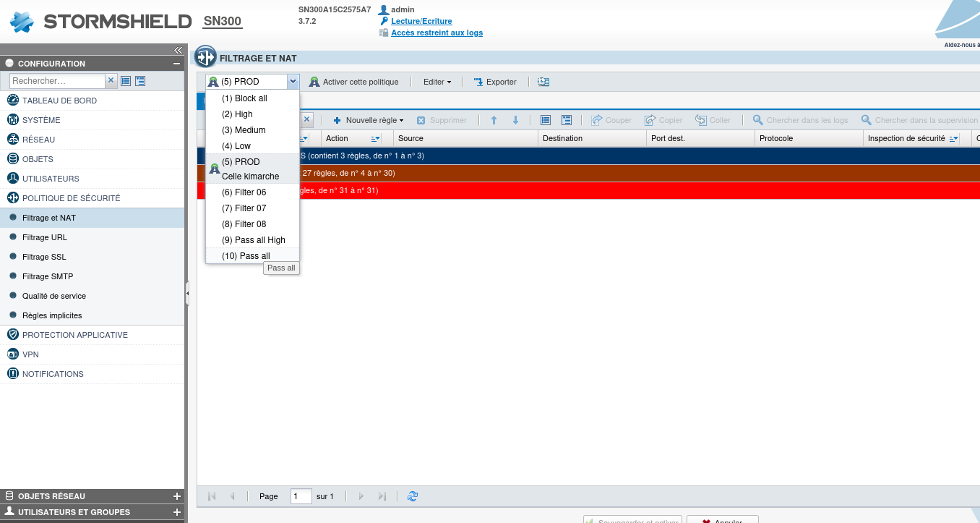Click the Destination column header

click(x=592, y=138)
